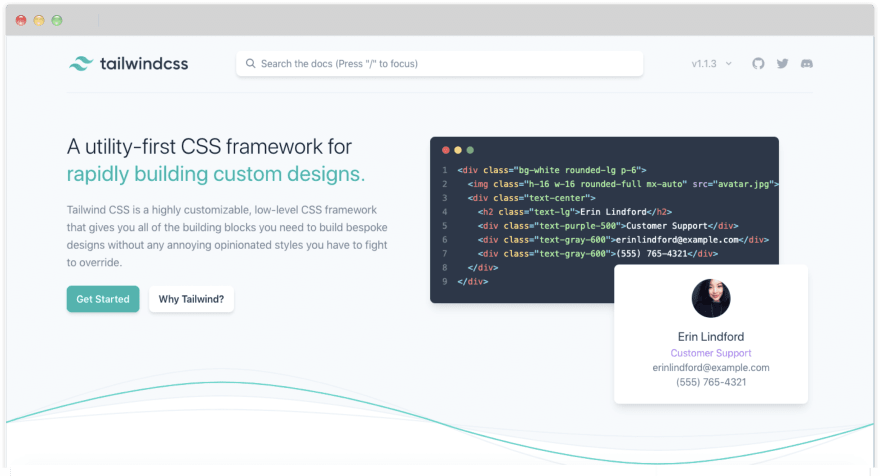880x476 pixels.
Task: Click code line 1 with bg-white rounded-lg
Action: (x=552, y=170)
